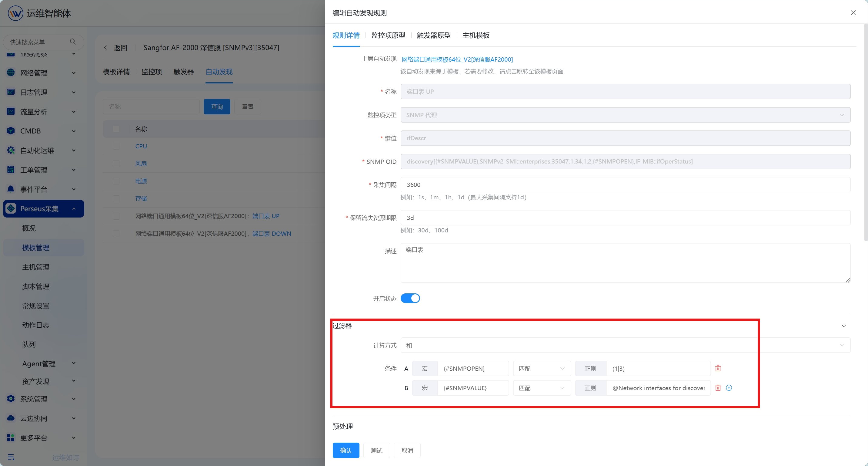Delete filter condition B with trash icon
The width and height of the screenshot is (868, 466).
(718, 388)
